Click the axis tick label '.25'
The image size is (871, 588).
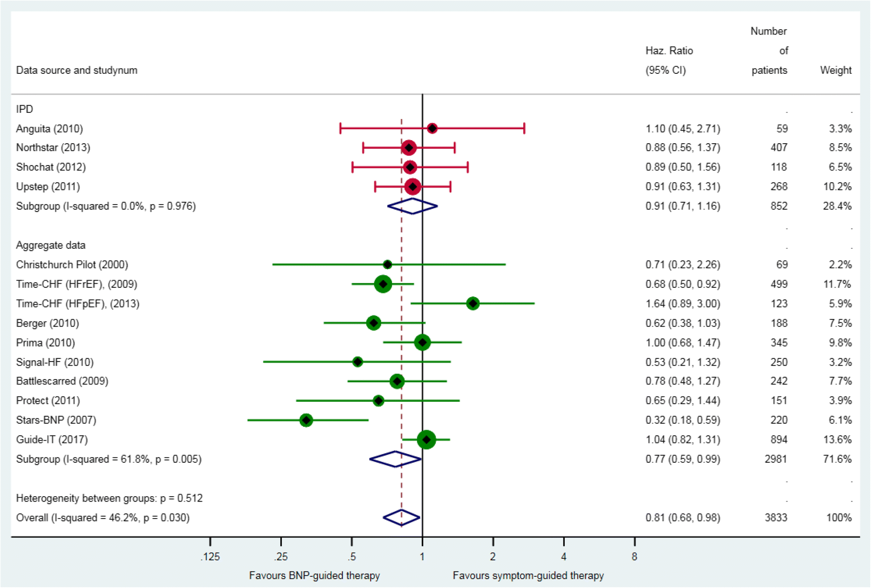[281, 557]
